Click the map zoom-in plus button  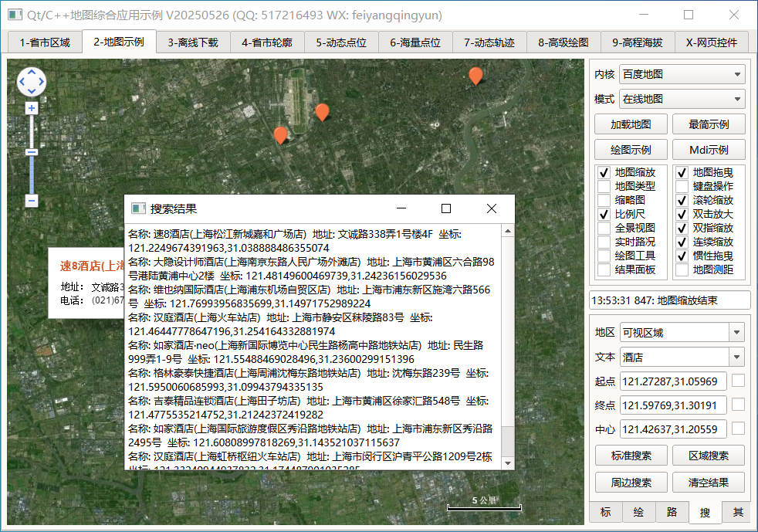(32, 108)
